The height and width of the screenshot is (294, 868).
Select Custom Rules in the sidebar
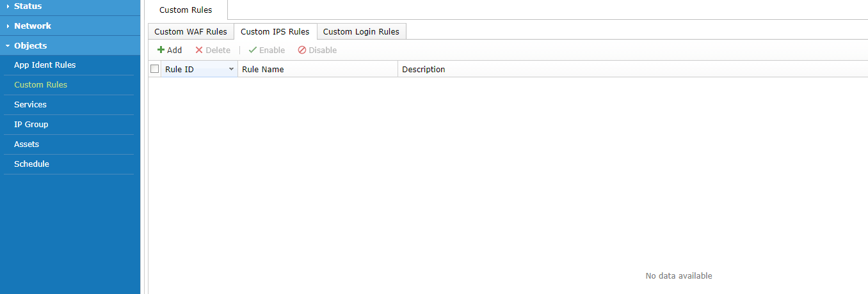click(x=40, y=85)
